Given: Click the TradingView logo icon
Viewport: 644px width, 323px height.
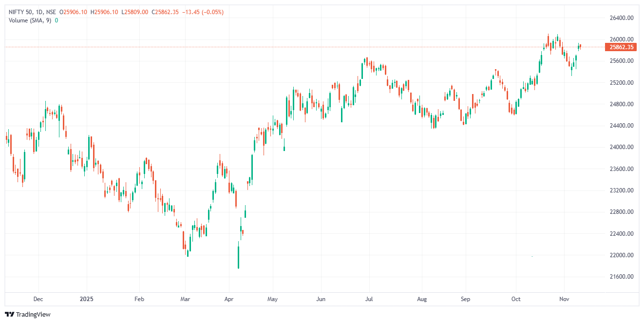Looking at the screenshot, I should coord(9,314).
